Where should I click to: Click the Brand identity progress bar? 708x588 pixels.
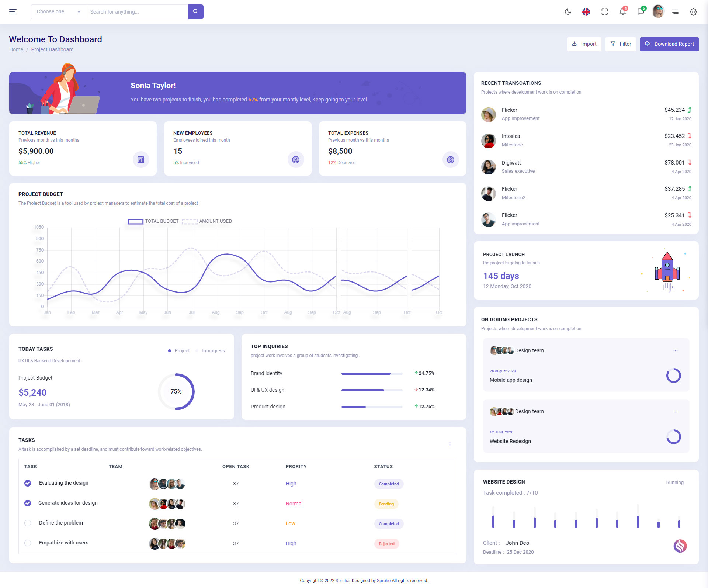coord(372,374)
